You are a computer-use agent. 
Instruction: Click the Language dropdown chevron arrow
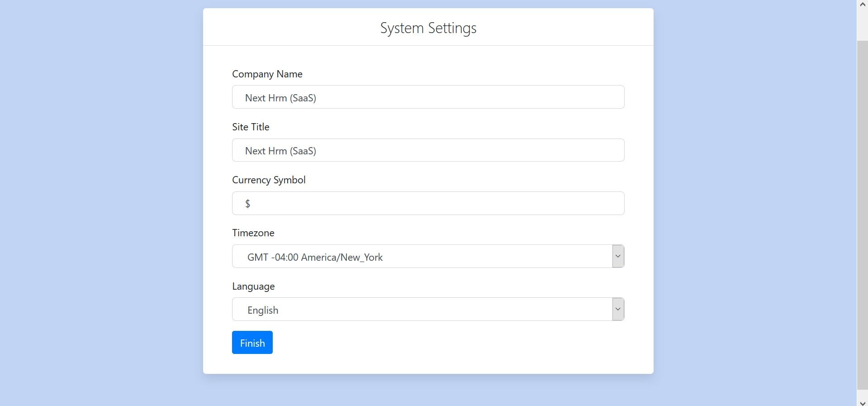point(618,310)
